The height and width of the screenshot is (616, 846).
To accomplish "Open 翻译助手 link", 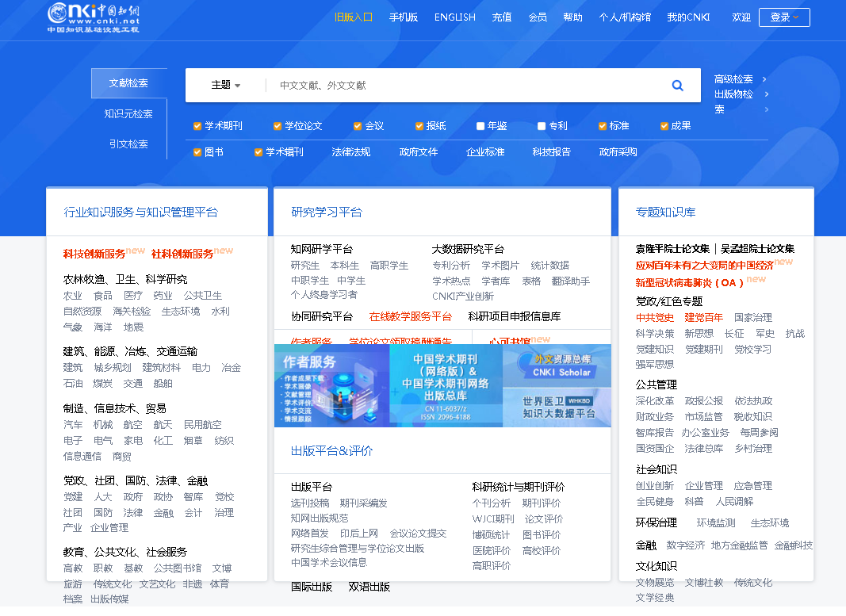I will pyautogui.click(x=571, y=281).
